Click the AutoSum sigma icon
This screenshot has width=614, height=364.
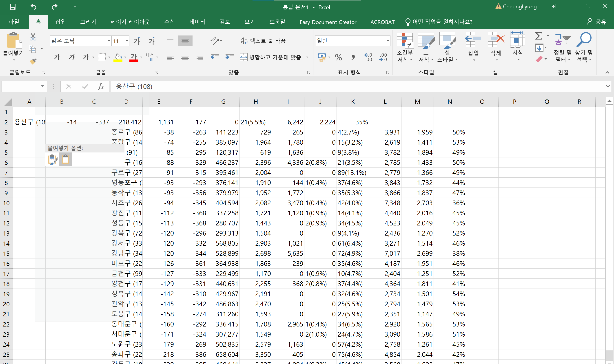[x=538, y=36]
